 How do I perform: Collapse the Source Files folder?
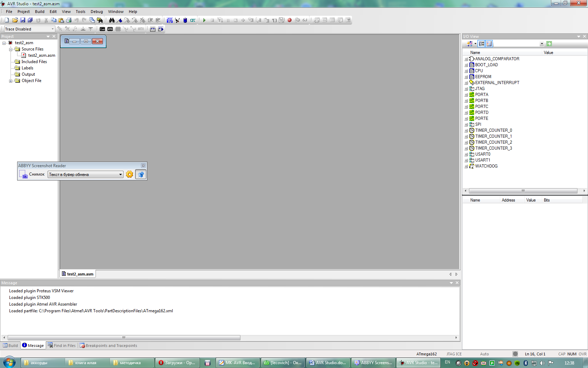point(11,49)
